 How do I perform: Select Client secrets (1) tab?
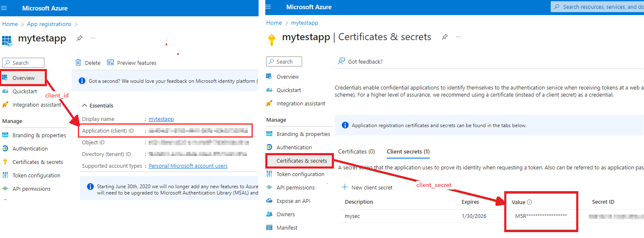pos(408,151)
